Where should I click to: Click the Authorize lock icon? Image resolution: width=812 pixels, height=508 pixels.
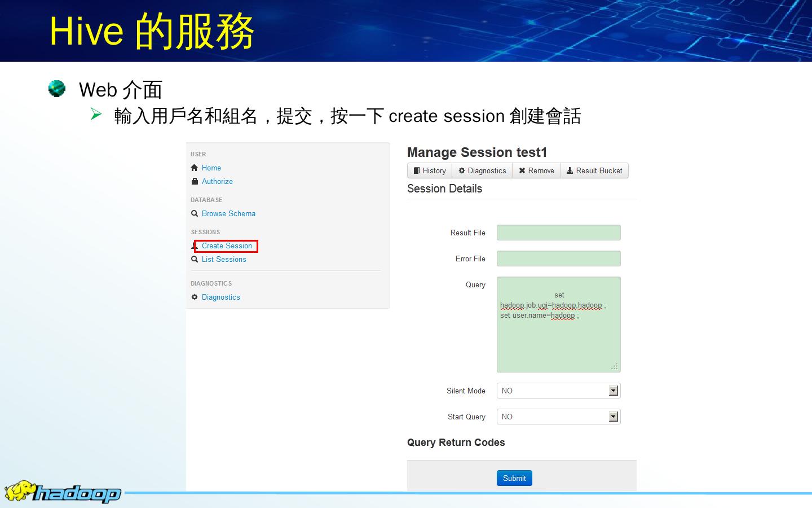(195, 181)
